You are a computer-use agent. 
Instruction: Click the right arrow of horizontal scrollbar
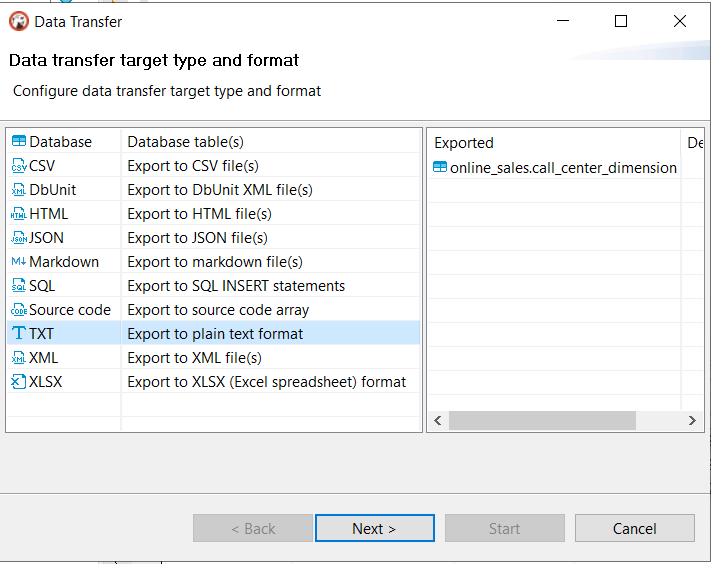tap(692, 421)
